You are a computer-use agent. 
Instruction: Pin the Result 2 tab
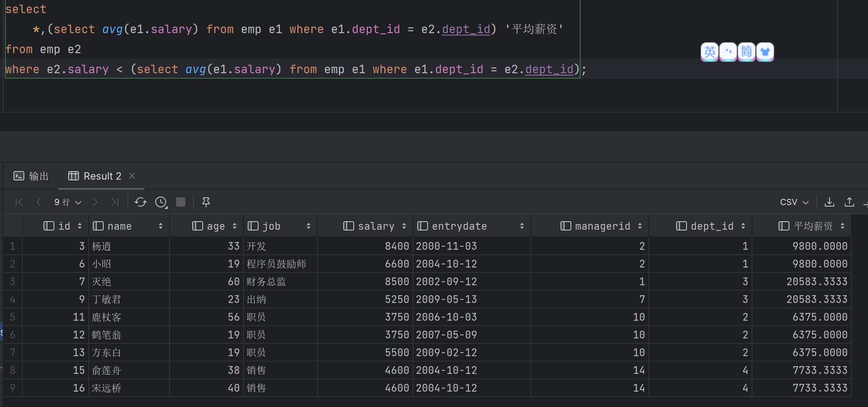pyautogui.click(x=206, y=202)
